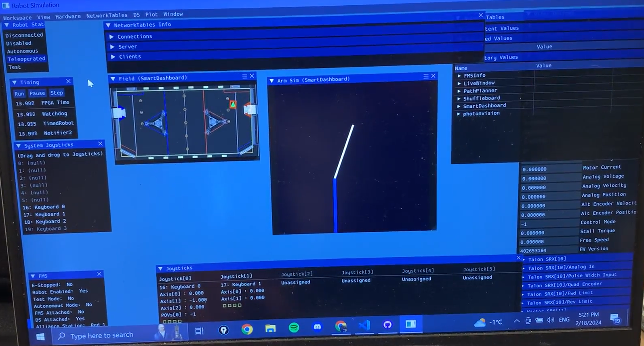The width and height of the screenshot is (644, 346).
Task: Open Spotify from the taskbar
Action: 294,327
